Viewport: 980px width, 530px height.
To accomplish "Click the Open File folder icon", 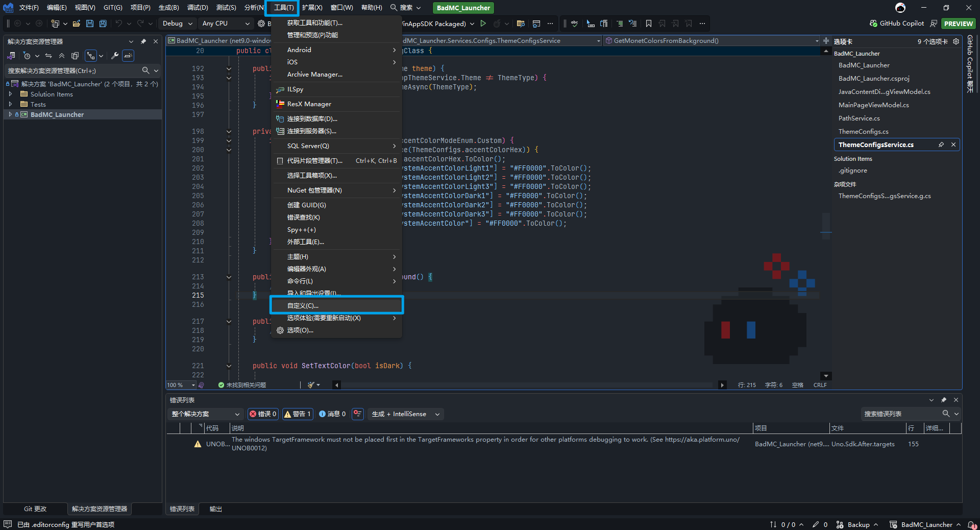I will (77, 23).
